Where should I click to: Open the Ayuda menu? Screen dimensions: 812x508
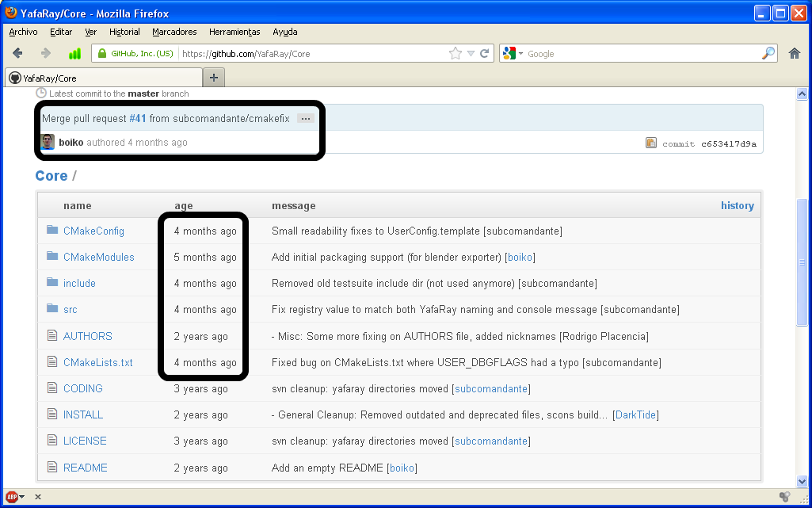(x=285, y=32)
